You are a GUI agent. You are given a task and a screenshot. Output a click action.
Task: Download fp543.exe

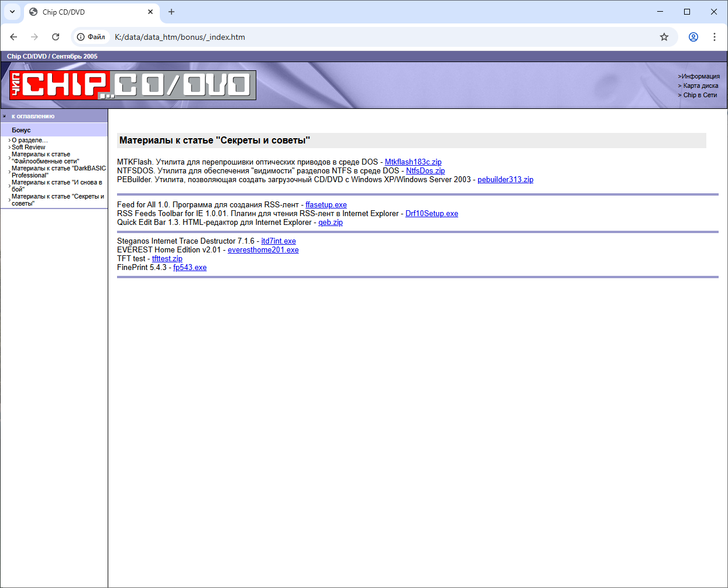190,268
